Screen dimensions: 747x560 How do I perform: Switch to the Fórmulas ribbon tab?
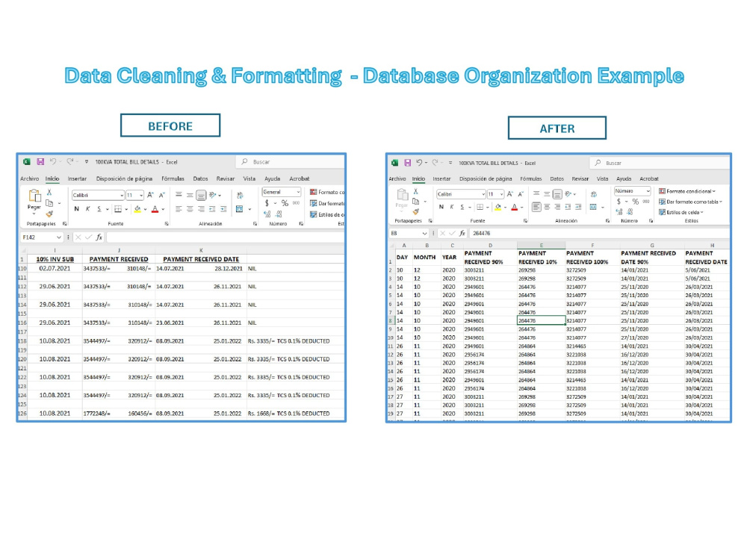pyautogui.click(x=173, y=178)
